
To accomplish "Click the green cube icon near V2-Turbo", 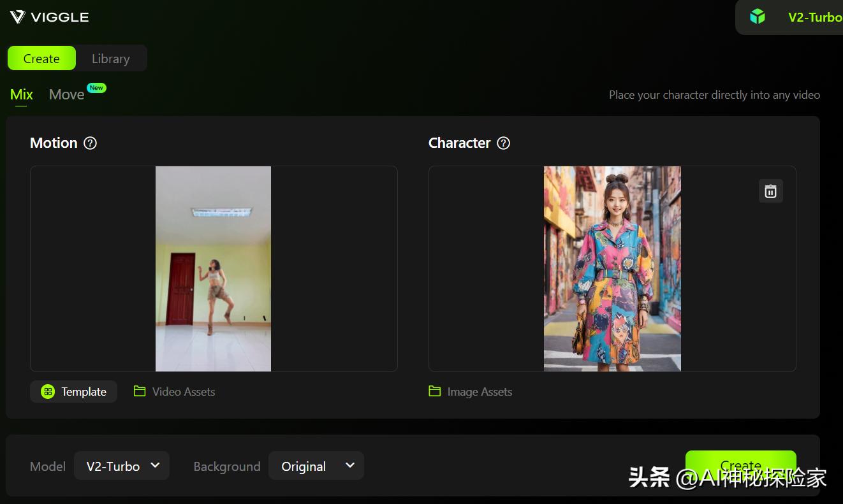I will (758, 17).
